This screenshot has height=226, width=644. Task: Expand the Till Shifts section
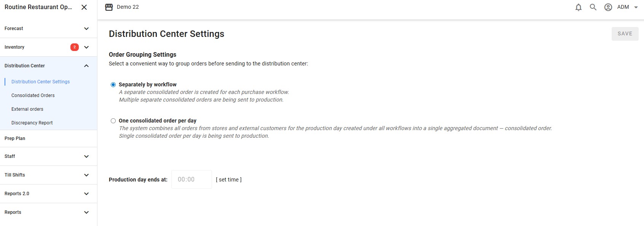click(x=86, y=175)
